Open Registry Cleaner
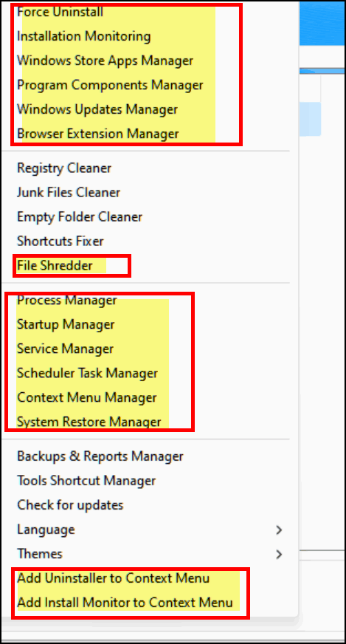This screenshot has width=346, height=644. (64, 168)
